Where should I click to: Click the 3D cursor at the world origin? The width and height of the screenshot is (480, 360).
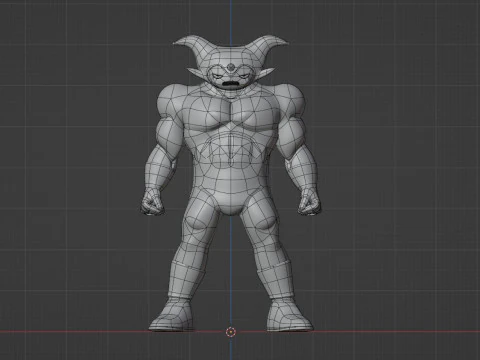point(231,332)
